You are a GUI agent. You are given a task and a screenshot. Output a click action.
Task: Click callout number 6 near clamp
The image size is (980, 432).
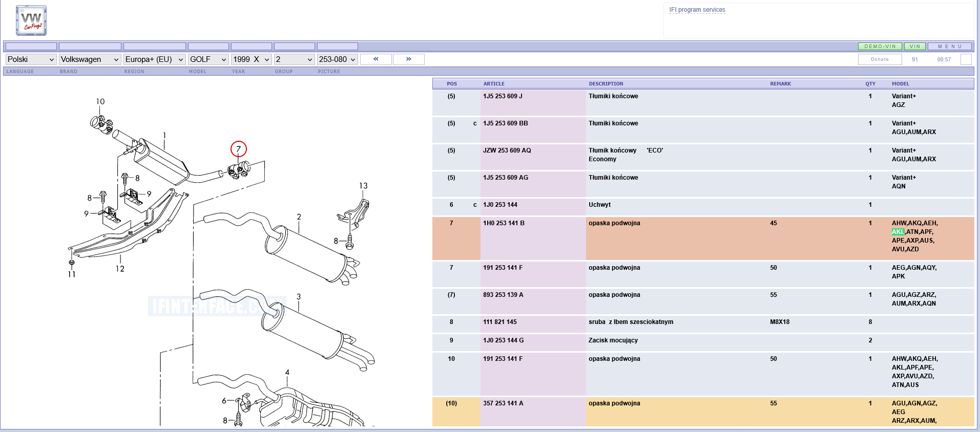[224, 401]
